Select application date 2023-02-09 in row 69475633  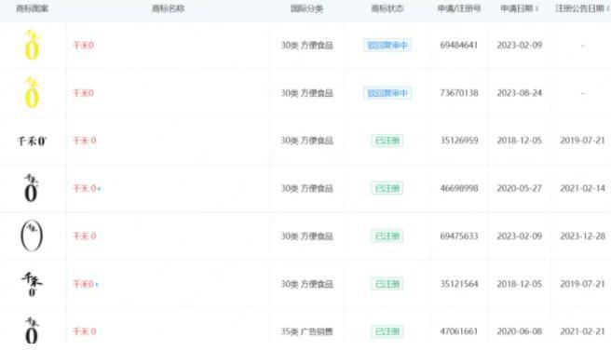(x=520, y=236)
